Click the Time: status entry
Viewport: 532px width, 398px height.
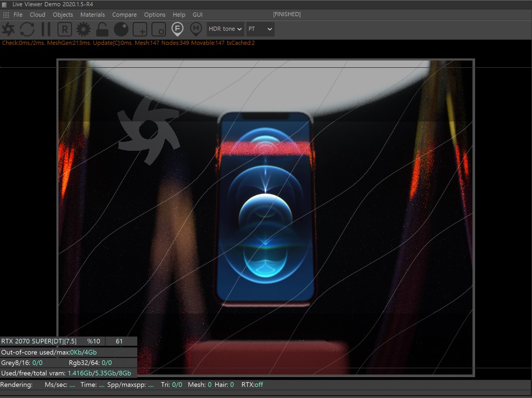click(x=92, y=385)
